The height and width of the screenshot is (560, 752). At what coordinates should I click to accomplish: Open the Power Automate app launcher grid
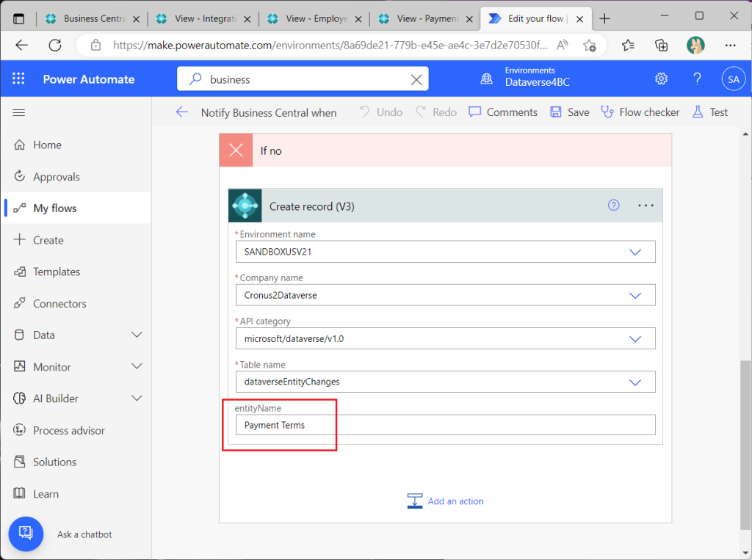pyautogui.click(x=18, y=79)
